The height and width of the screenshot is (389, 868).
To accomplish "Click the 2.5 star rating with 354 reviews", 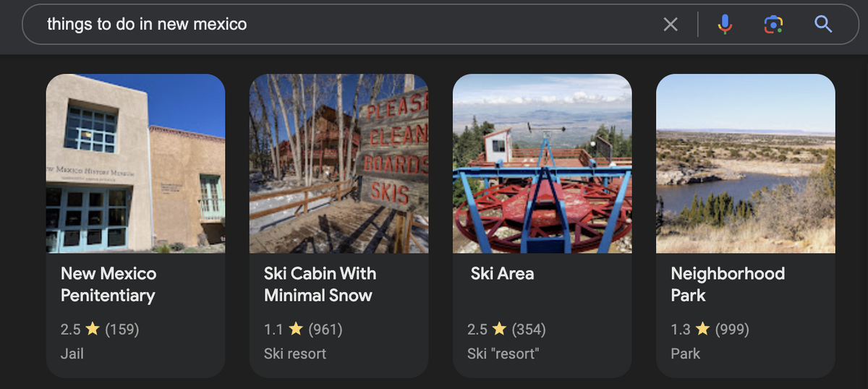I will coord(506,330).
